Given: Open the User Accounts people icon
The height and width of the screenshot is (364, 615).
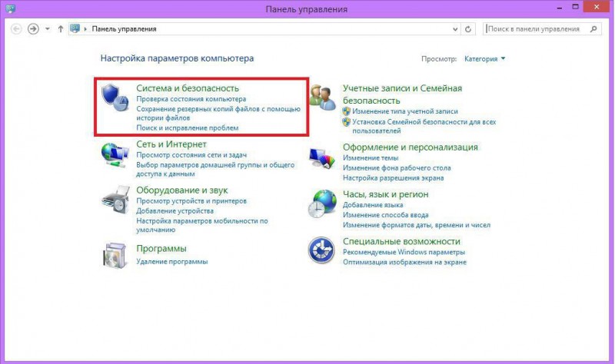Looking at the screenshot, I should tap(322, 98).
